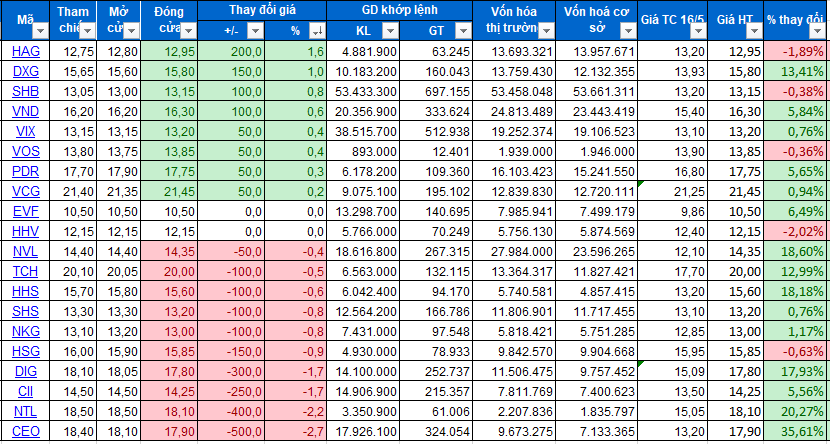Select NVL market cap cell 27.984.000
The width and height of the screenshot is (830, 444).
click(514, 251)
